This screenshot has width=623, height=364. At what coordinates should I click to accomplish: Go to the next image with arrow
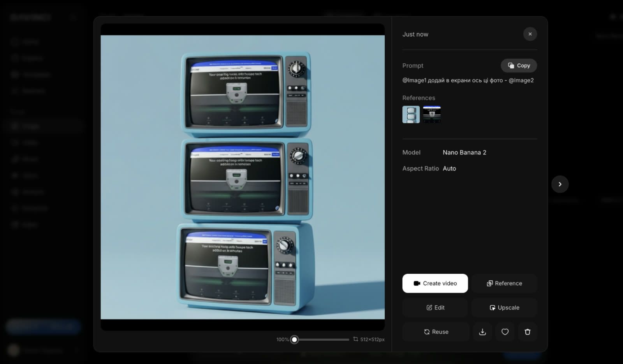click(560, 184)
